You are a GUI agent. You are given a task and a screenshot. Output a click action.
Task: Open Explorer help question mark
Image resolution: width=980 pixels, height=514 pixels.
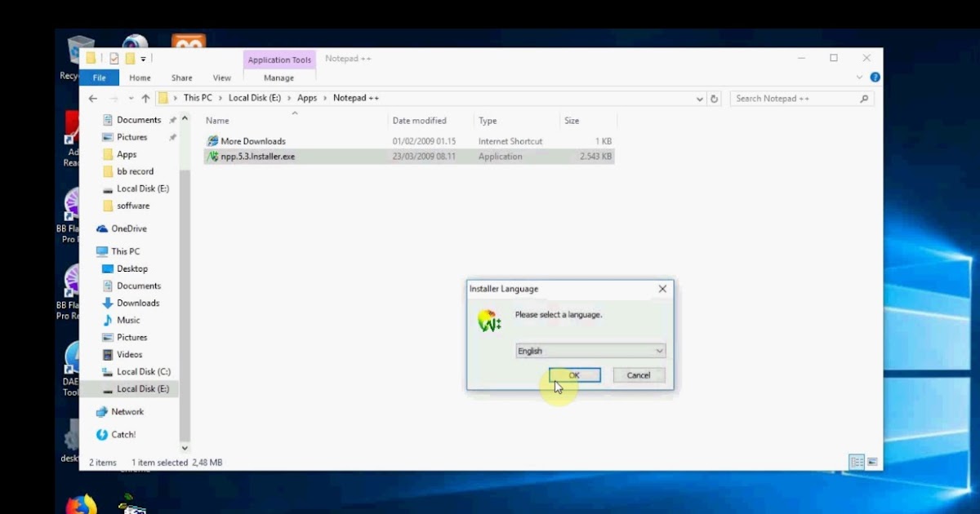click(x=875, y=78)
